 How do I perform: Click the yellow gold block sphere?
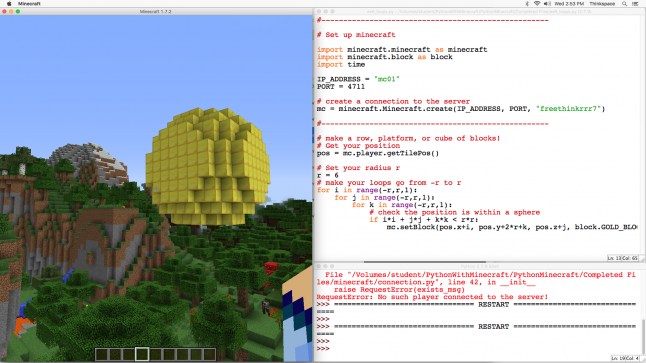208,166
